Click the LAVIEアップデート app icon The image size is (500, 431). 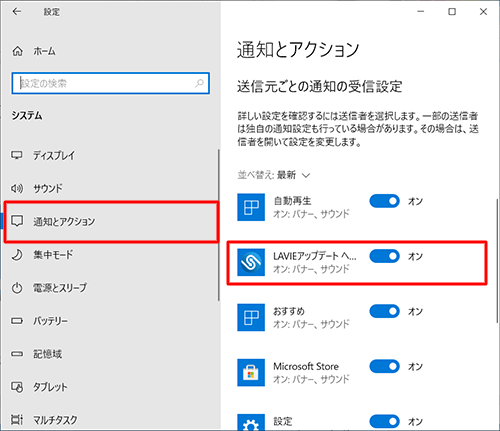click(x=251, y=262)
